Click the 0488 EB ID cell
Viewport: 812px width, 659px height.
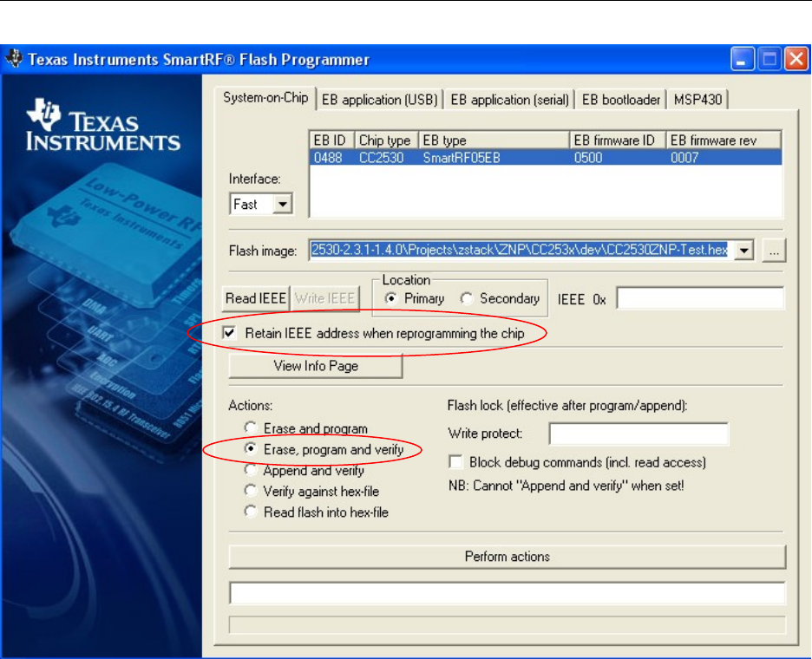point(327,157)
